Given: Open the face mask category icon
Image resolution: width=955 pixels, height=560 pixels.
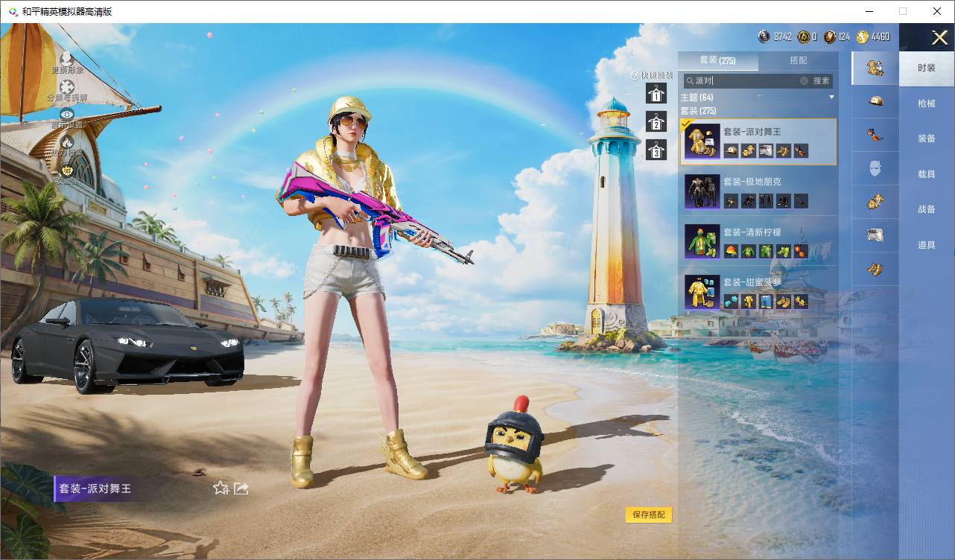Looking at the screenshot, I should pos(875,168).
